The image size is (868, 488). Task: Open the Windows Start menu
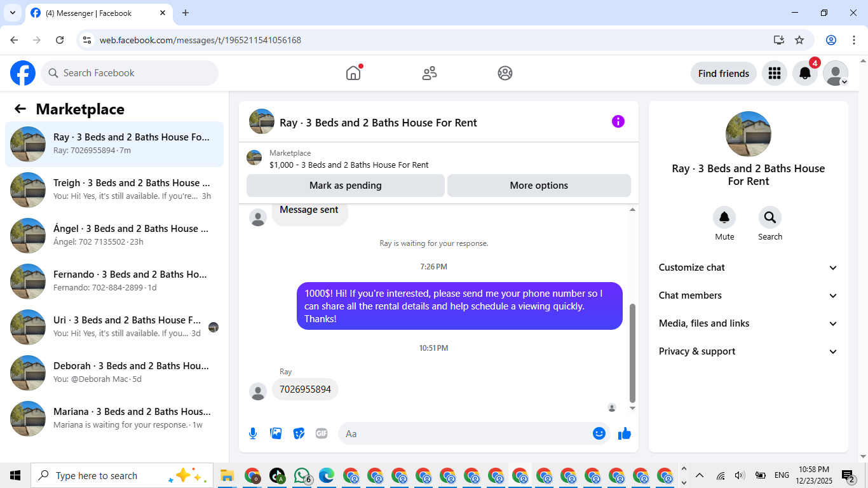15,475
